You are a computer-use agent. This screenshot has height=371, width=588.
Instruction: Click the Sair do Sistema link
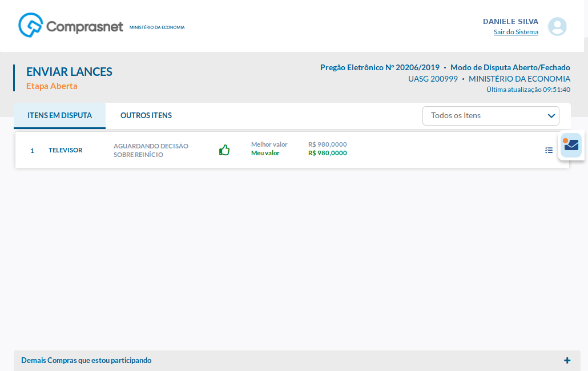515,32
